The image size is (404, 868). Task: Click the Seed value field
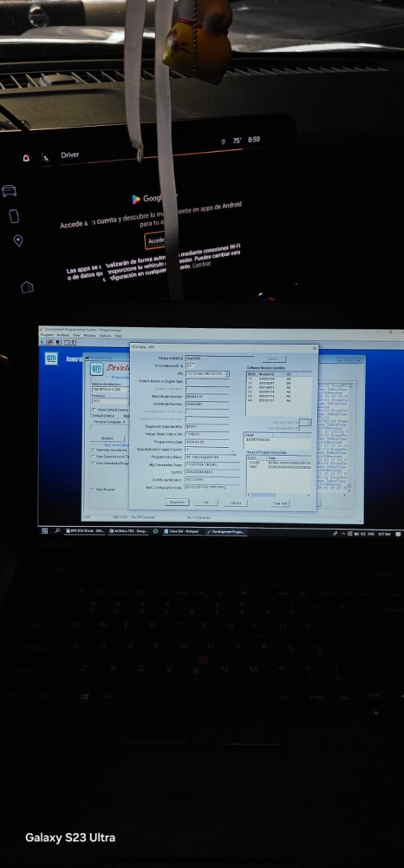pyautogui.click(x=278, y=439)
